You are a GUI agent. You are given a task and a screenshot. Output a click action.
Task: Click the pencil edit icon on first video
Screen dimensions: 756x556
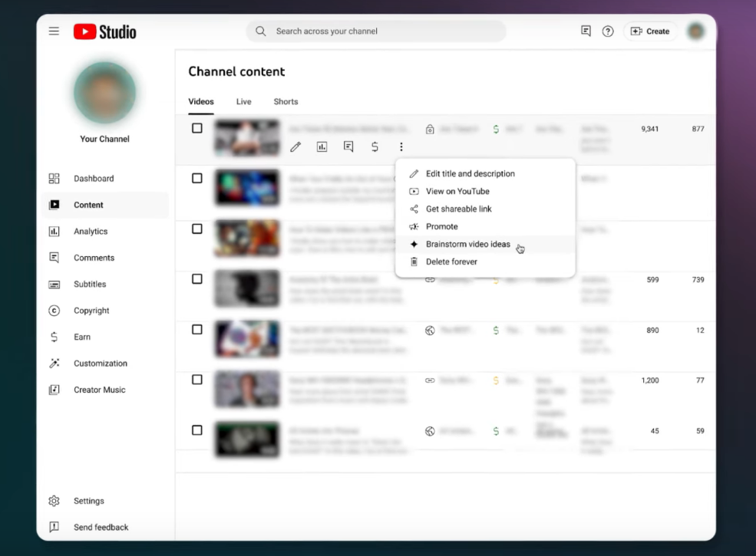pyautogui.click(x=295, y=147)
